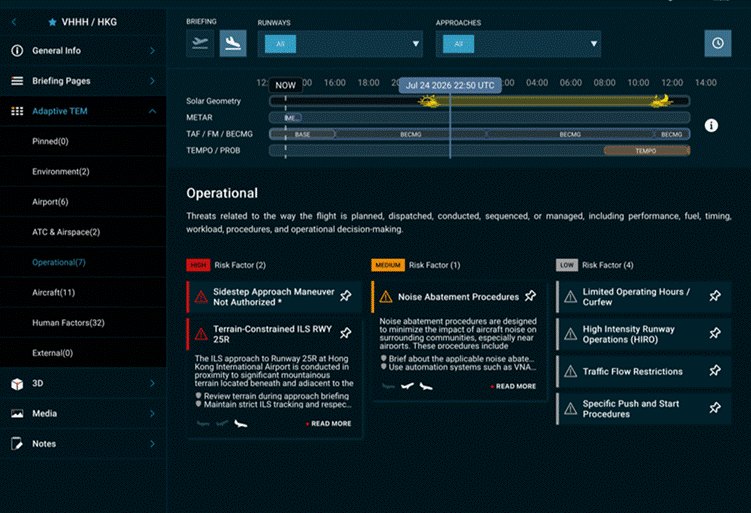751x513 pixels.
Task: Click the sunrise icon on Solar Geometry
Action: pos(429,101)
